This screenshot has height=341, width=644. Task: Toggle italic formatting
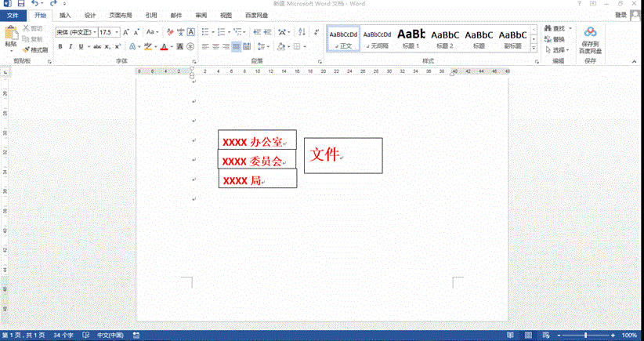(x=71, y=47)
